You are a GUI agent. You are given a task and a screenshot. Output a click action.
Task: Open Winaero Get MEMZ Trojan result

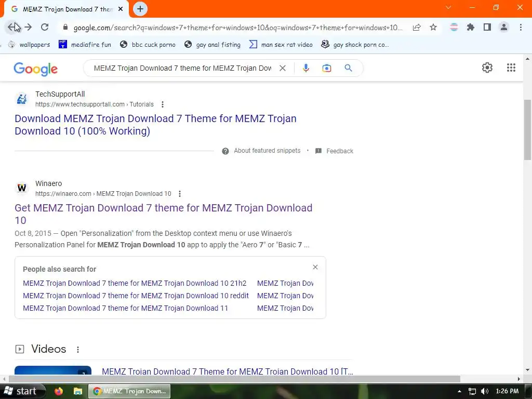coord(164,214)
